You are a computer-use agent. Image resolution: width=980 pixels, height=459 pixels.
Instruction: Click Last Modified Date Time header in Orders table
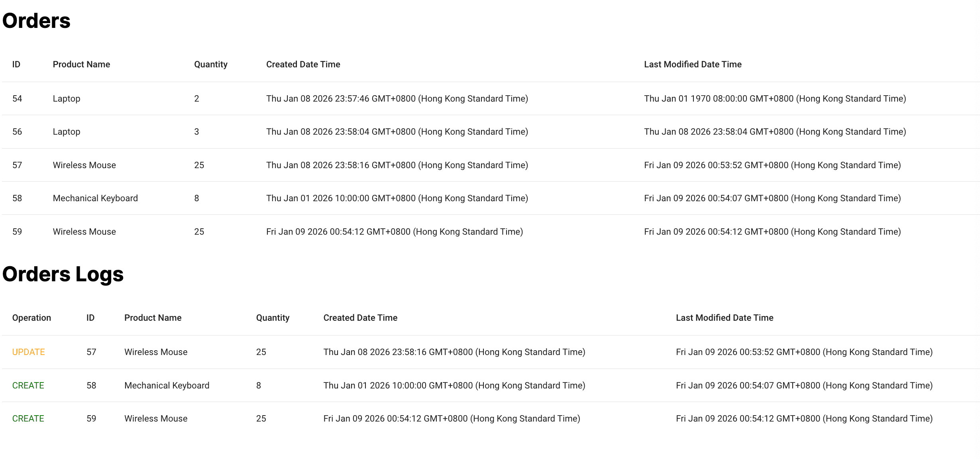pos(693,65)
